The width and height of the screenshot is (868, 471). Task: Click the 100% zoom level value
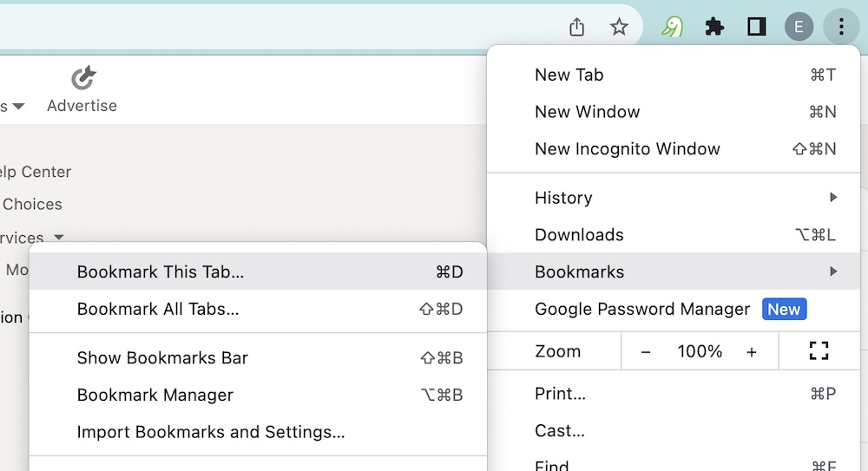(x=700, y=351)
